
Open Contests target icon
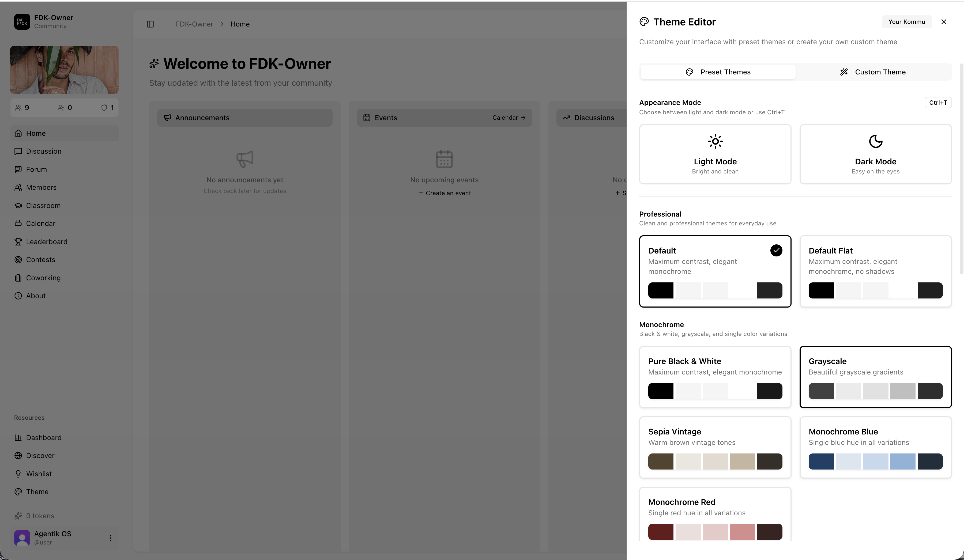[18, 260]
